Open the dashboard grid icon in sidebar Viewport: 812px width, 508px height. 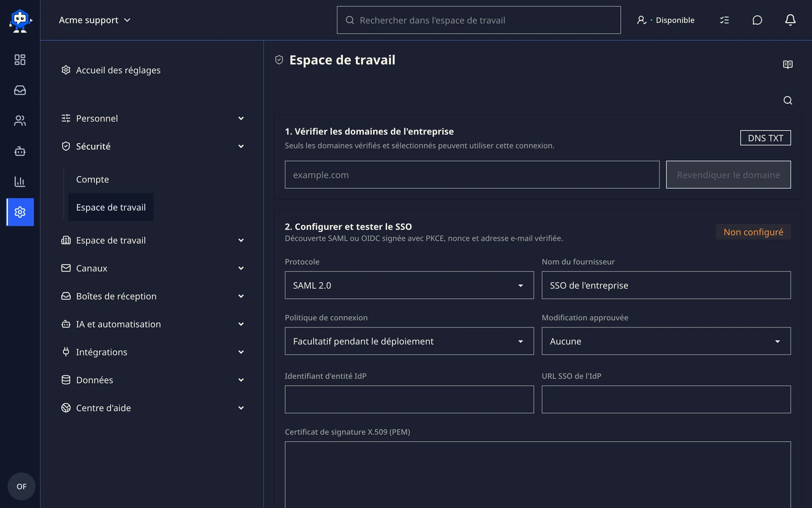click(20, 60)
